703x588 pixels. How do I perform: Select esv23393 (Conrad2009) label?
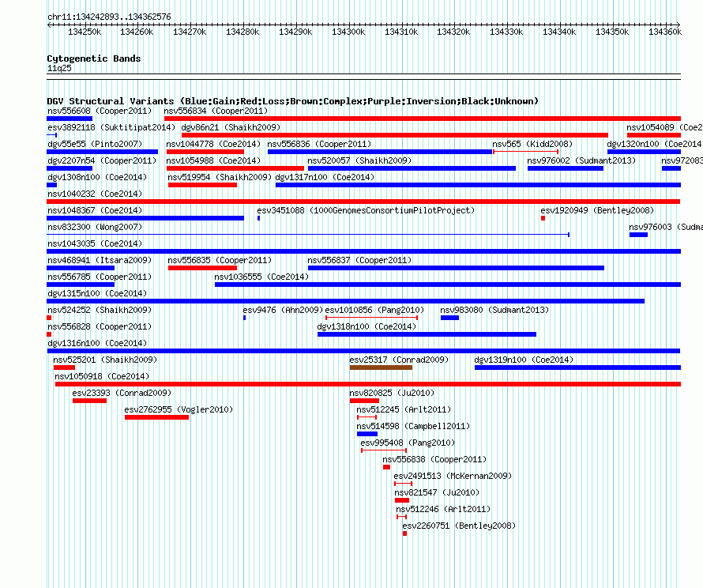pos(122,393)
